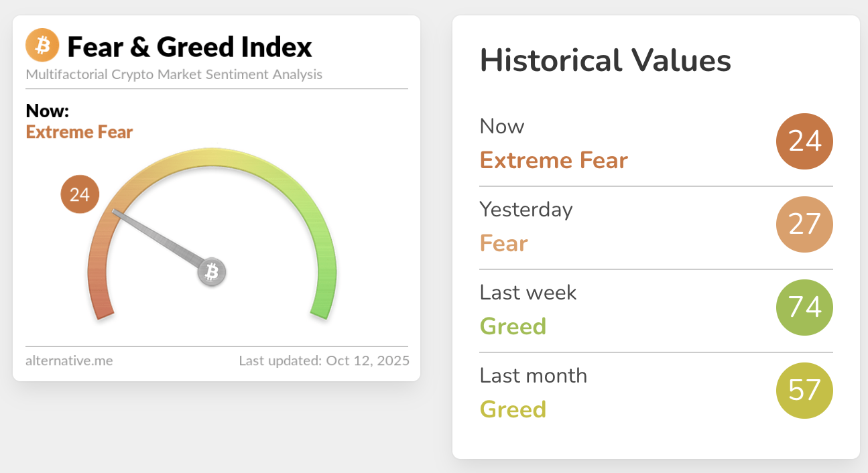Select the Yesterday value circle showing 27
This screenshot has width=868, height=473.
click(x=804, y=225)
